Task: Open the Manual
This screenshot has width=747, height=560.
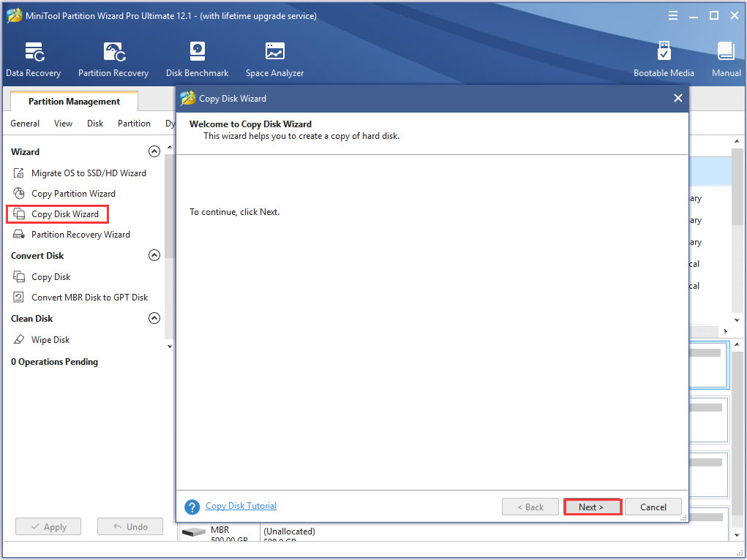Action: pos(726,59)
